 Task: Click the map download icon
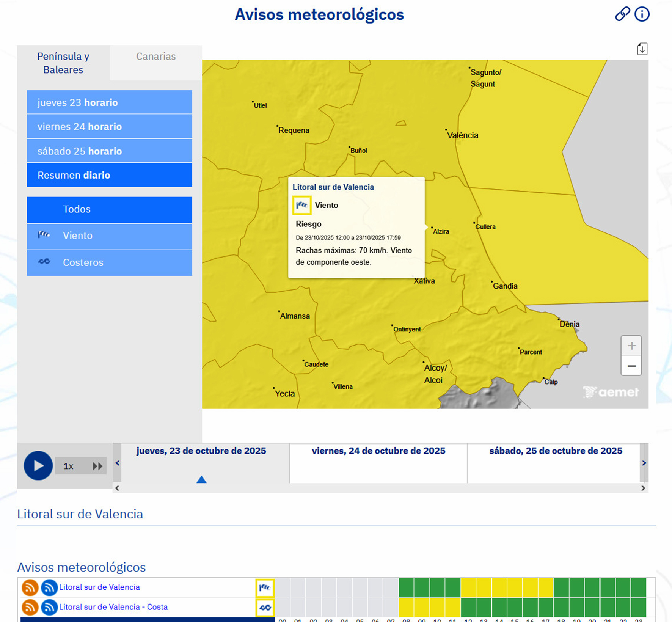(642, 49)
